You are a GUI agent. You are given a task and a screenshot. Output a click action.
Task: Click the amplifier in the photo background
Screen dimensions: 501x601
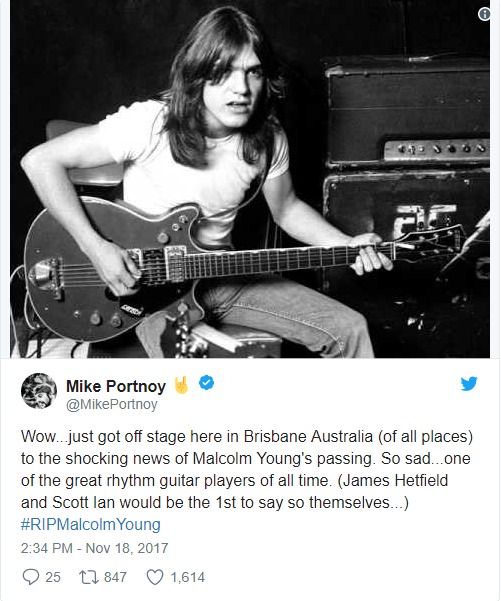[406, 115]
